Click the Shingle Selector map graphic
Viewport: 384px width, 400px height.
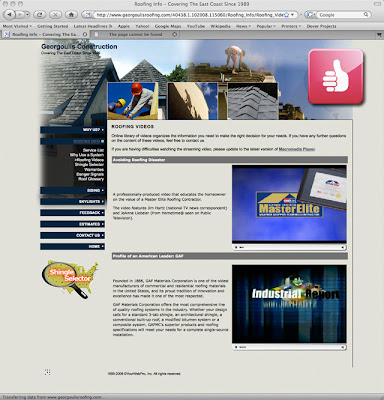[70, 279]
